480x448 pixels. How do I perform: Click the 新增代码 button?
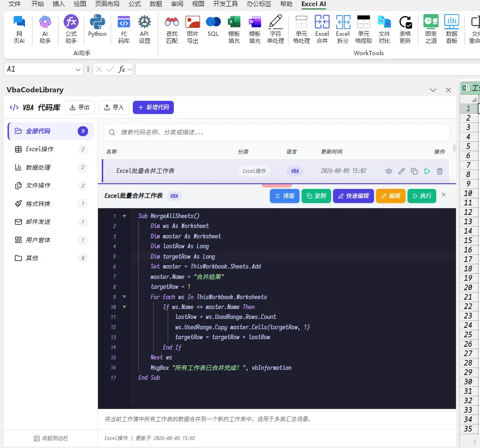tap(154, 107)
